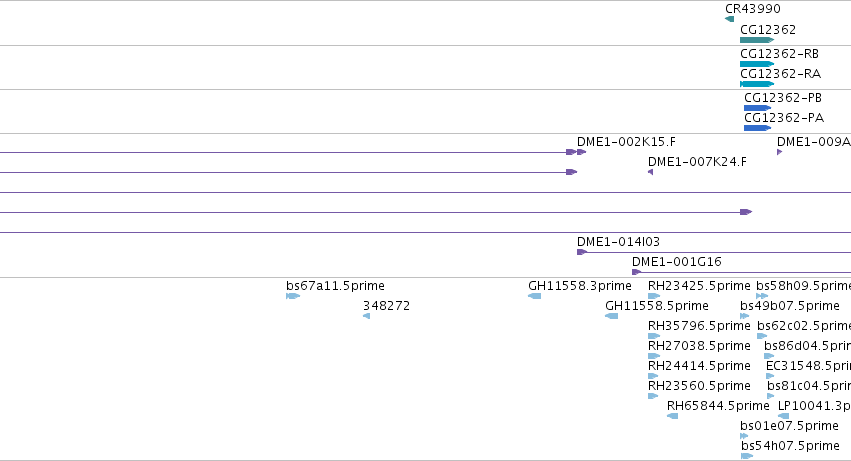
Task: Select the CG12362-RB transcript glyph
Action: tap(757, 64)
